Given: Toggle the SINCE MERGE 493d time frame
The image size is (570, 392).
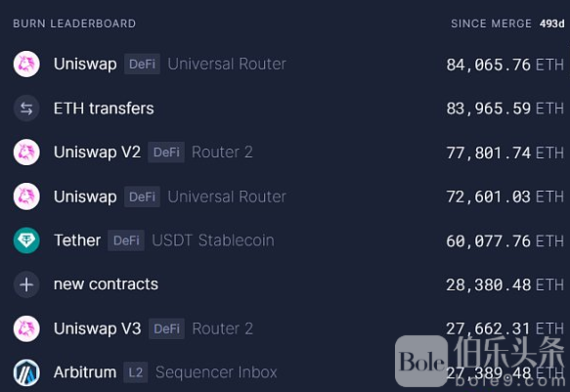Looking at the screenshot, I should coord(507,23).
